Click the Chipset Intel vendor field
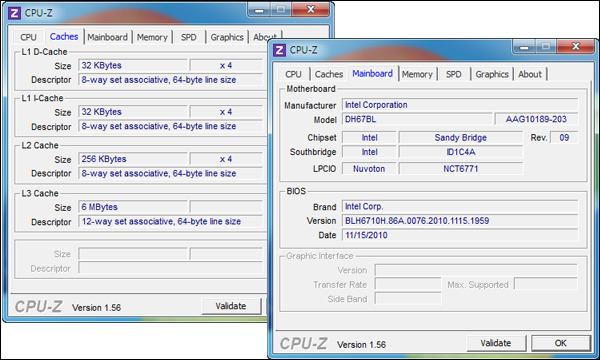This screenshot has width=600, height=360. coord(369,138)
